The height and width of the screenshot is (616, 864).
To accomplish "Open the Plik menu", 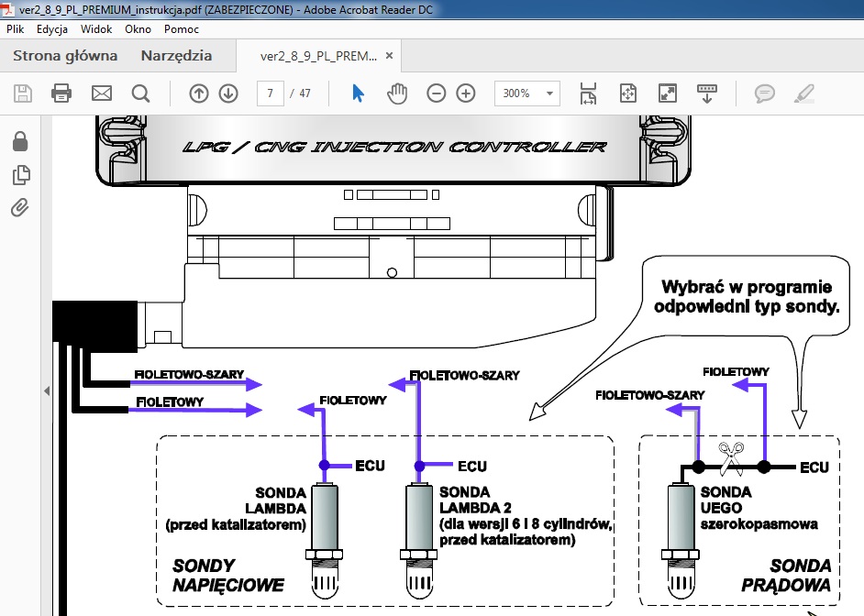I will coord(15,29).
